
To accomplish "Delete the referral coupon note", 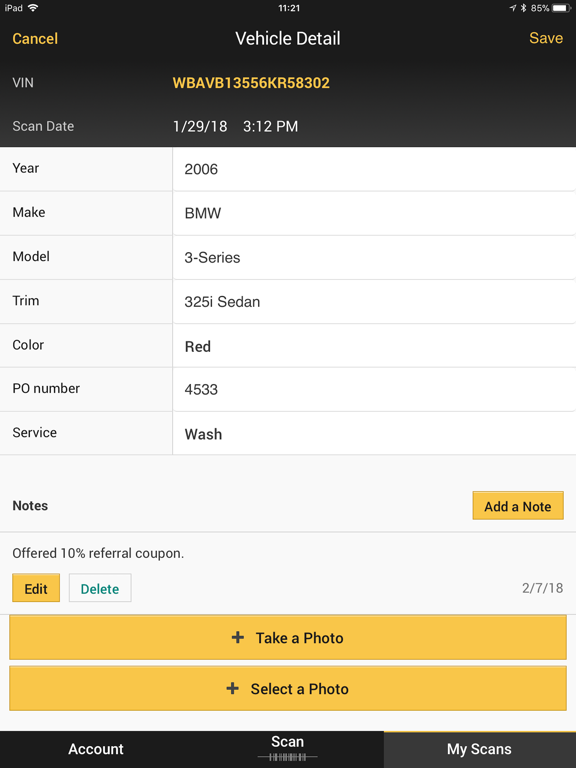I will coord(100,588).
